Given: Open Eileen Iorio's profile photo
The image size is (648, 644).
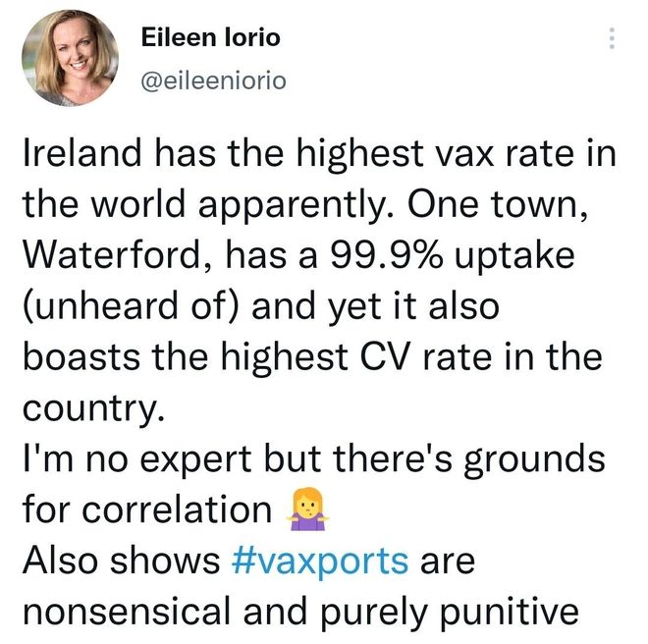Looking at the screenshot, I should [x=71, y=58].
